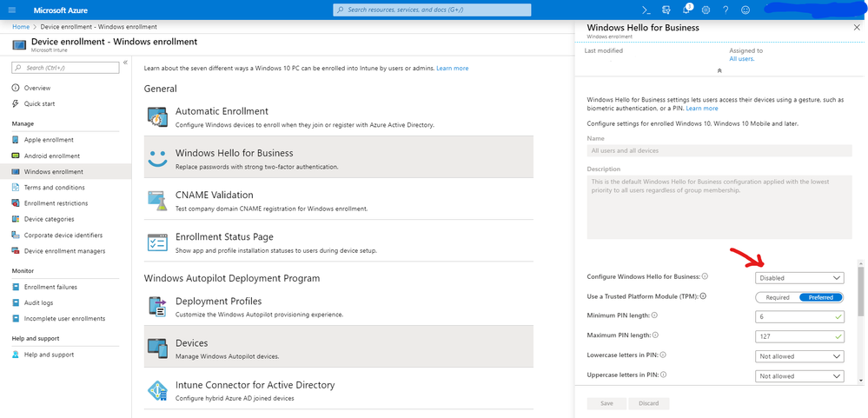Open portal settings gear
Screen dimensions: 868x418
click(706, 10)
